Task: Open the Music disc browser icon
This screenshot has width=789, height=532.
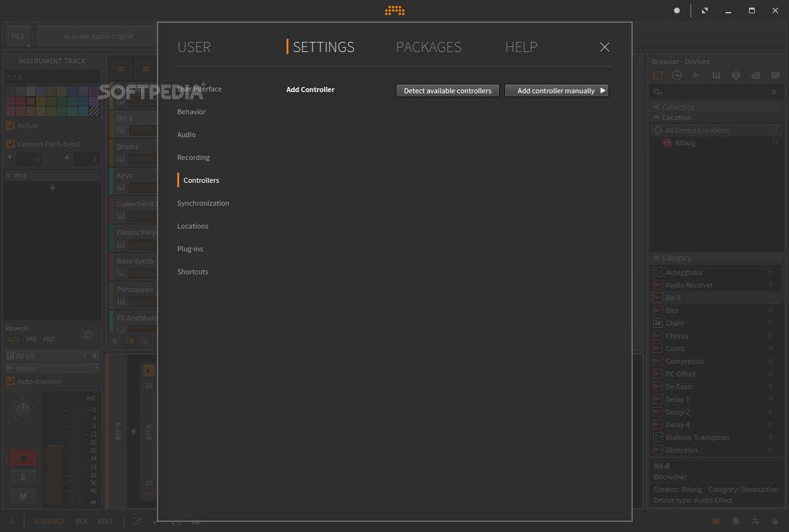Action: [736, 76]
